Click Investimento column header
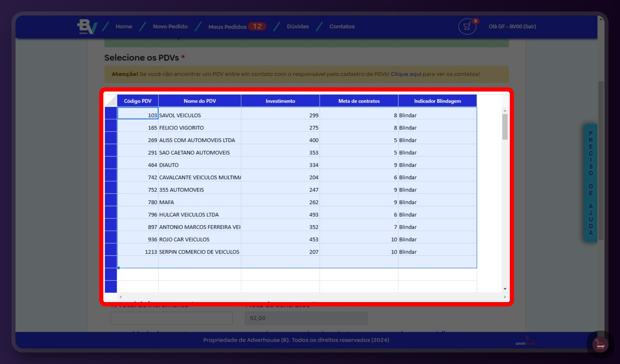Image resolution: width=620 pixels, height=364 pixels. tap(280, 101)
